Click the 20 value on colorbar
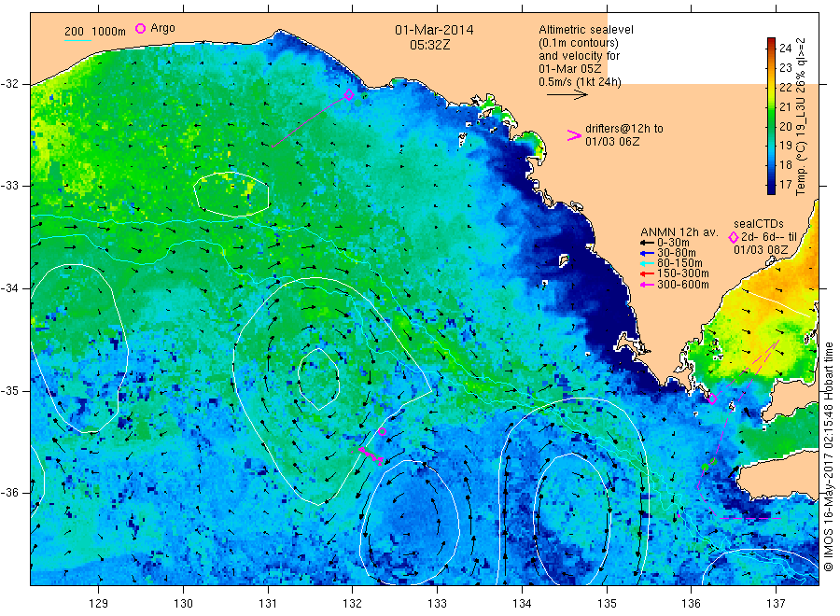840x616 pixels. point(785,126)
